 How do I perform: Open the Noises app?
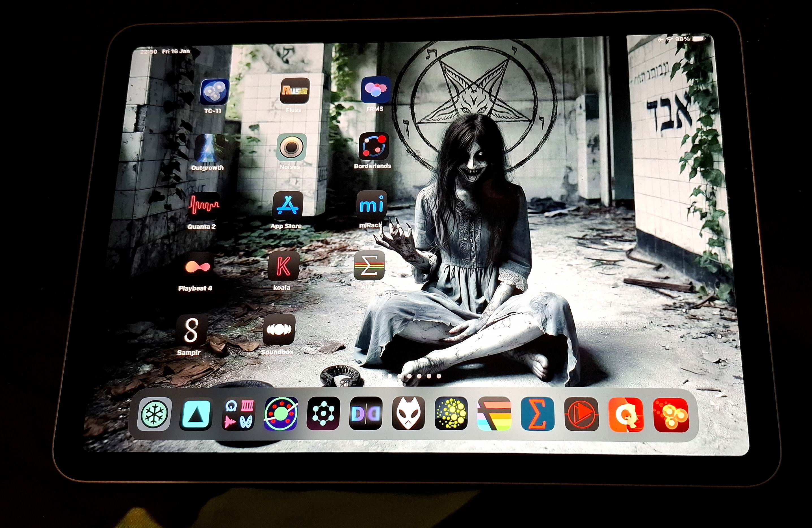coord(291,147)
